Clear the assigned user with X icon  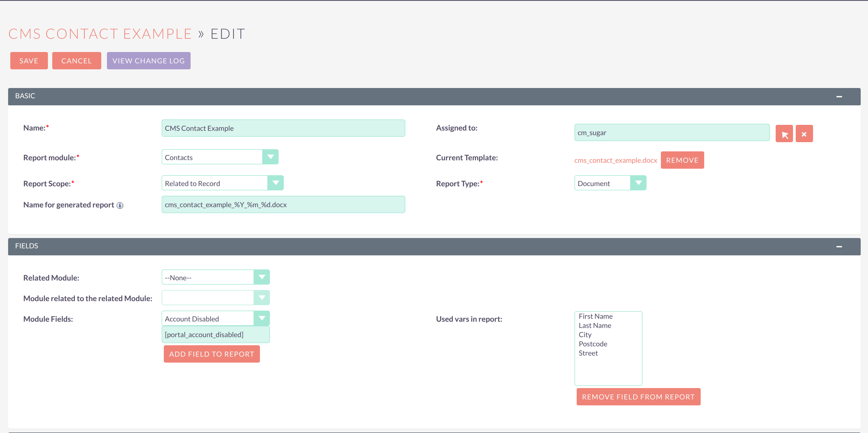coord(804,134)
